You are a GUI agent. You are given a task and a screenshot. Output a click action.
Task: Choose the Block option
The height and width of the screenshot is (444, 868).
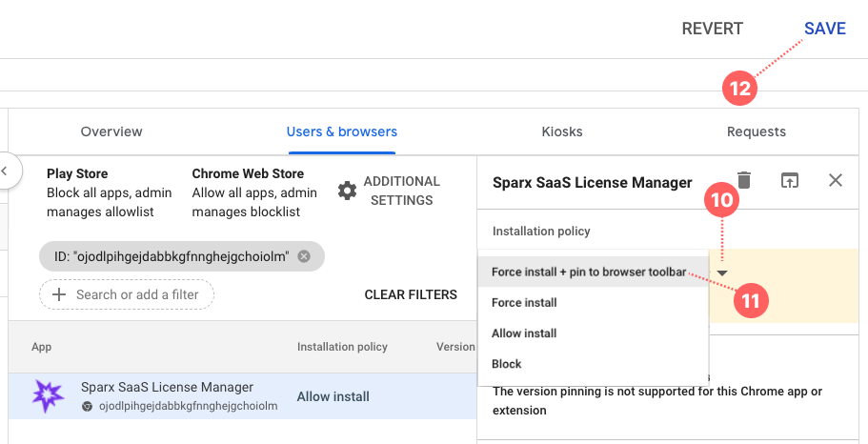tap(507, 364)
